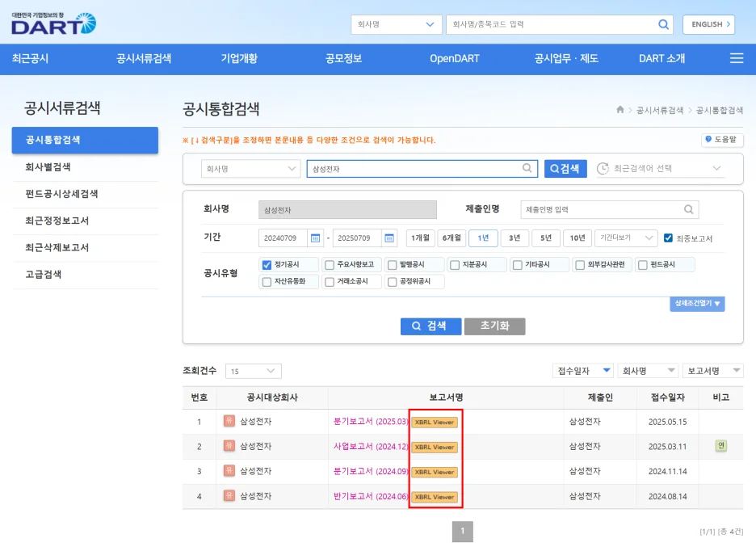This screenshot has width=756, height=551.
Task: Open the start date calendar icon
Action: tap(315, 238)
